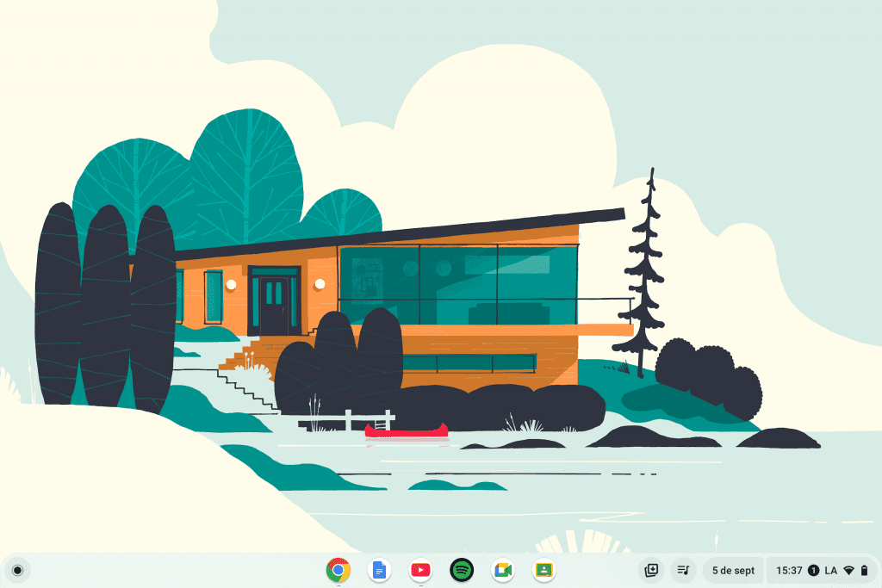
Task: Launch the YouTube app
Action: pos(420,570)
